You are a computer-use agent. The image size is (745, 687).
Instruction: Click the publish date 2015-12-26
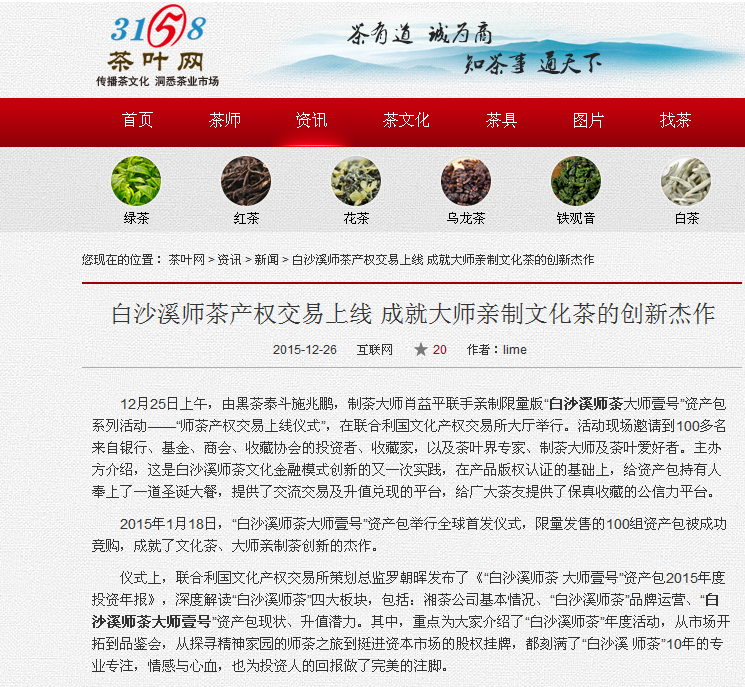305,350
